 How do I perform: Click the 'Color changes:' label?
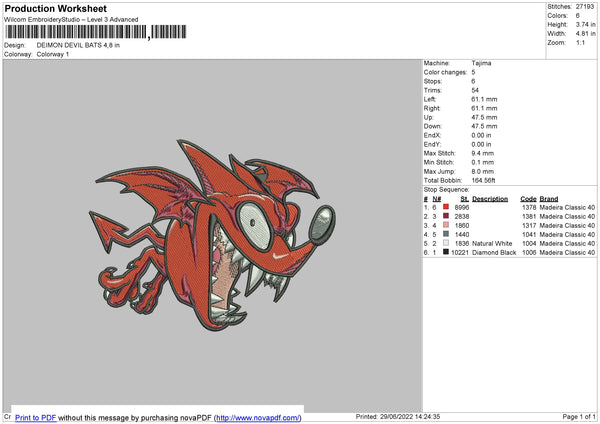(445, 72)
